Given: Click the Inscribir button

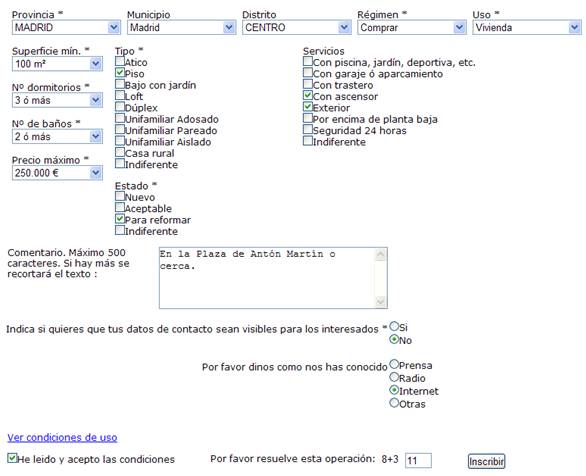Looking at the screenshot, I should point(486,461).
